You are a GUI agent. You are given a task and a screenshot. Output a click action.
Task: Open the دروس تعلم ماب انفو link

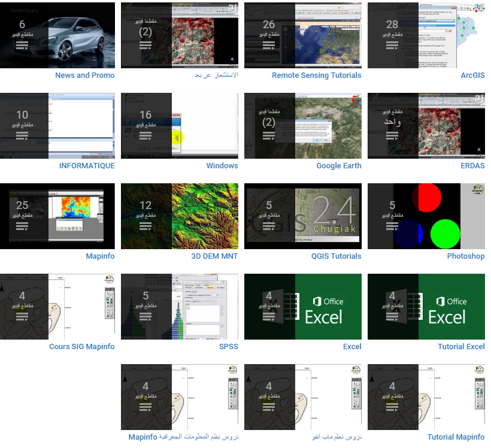click(337, 437)
